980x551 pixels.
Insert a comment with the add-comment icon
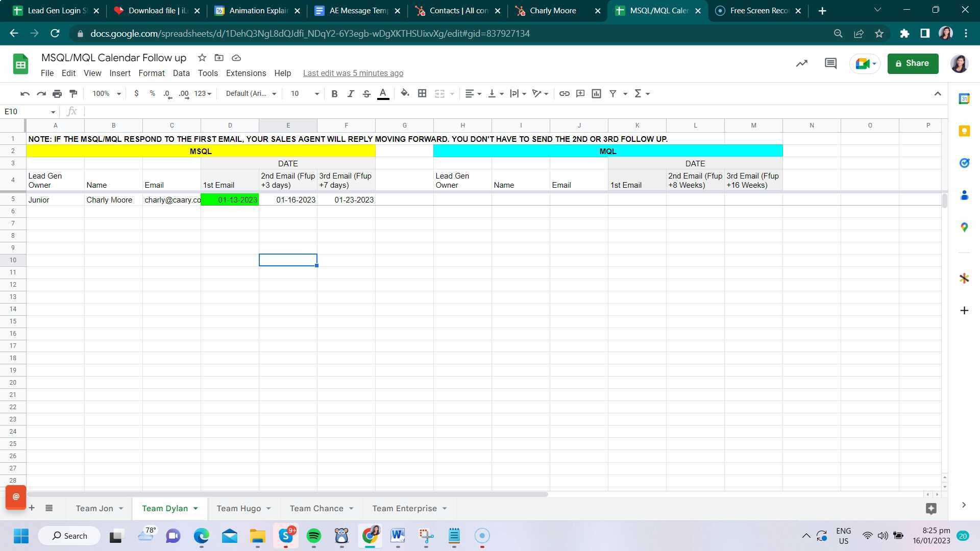(580, 93)
